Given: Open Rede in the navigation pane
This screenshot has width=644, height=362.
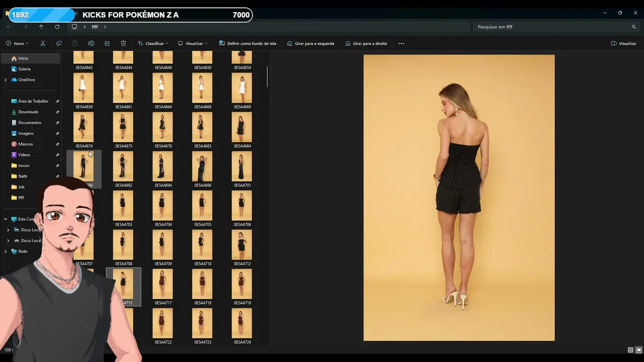Looking at the screenshot, I should point(23,251).
